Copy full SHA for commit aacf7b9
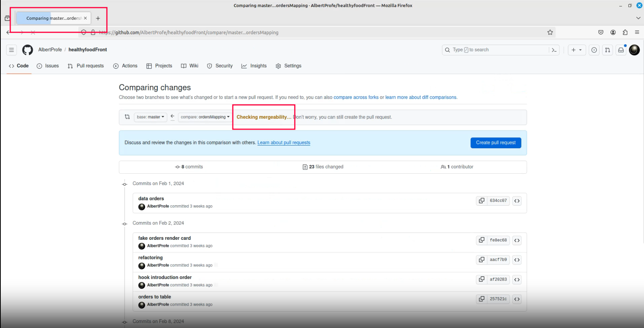Image resolution: width=644 pixels, height=328 pixels. point(482,260)
